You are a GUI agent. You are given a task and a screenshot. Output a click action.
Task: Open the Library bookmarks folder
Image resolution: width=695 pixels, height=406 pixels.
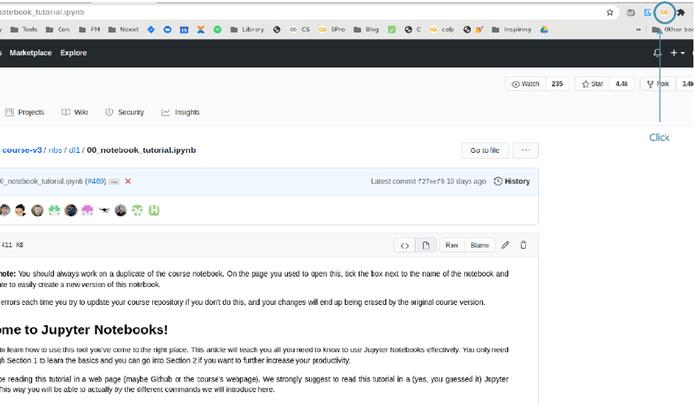247,30
